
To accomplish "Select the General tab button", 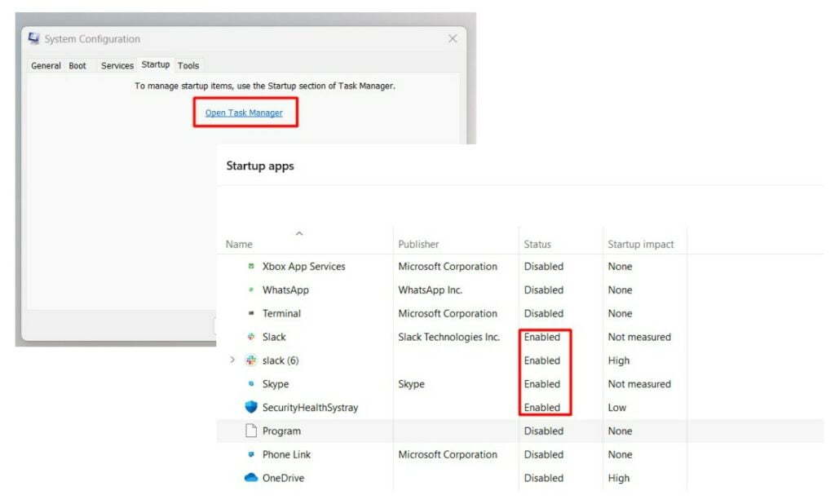I will 45,65.
